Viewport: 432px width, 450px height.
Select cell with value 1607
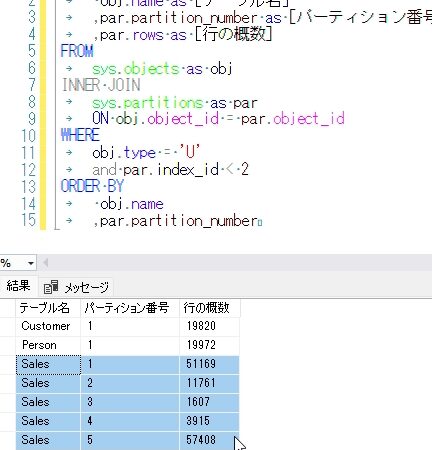pos(210,402)
